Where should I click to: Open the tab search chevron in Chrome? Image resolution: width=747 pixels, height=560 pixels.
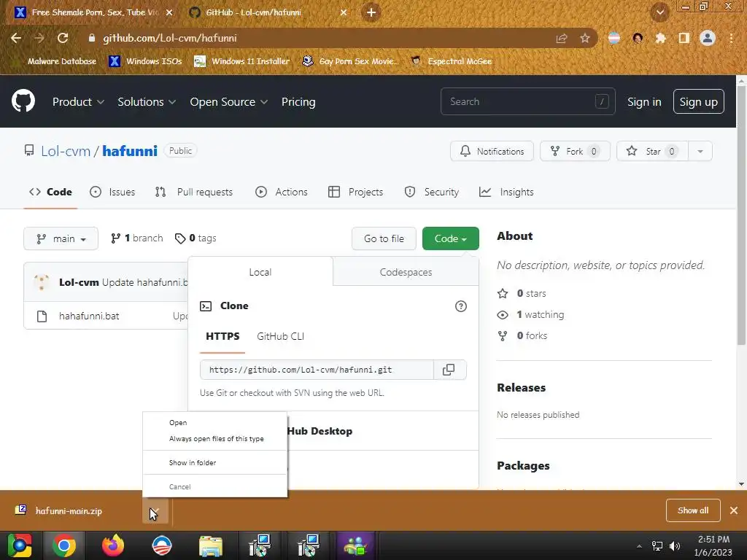click(659, 12)
